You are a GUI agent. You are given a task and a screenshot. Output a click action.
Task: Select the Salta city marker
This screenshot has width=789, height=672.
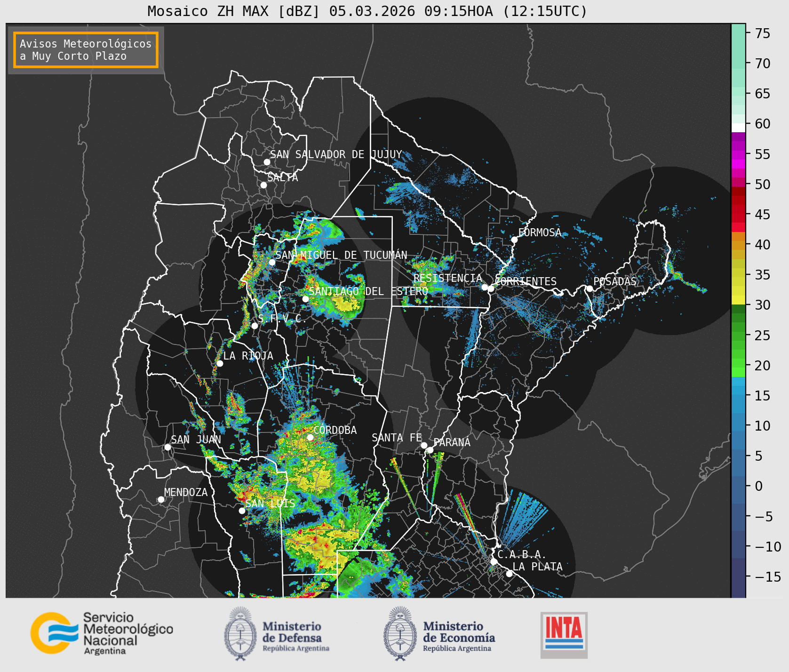[263, 185]
